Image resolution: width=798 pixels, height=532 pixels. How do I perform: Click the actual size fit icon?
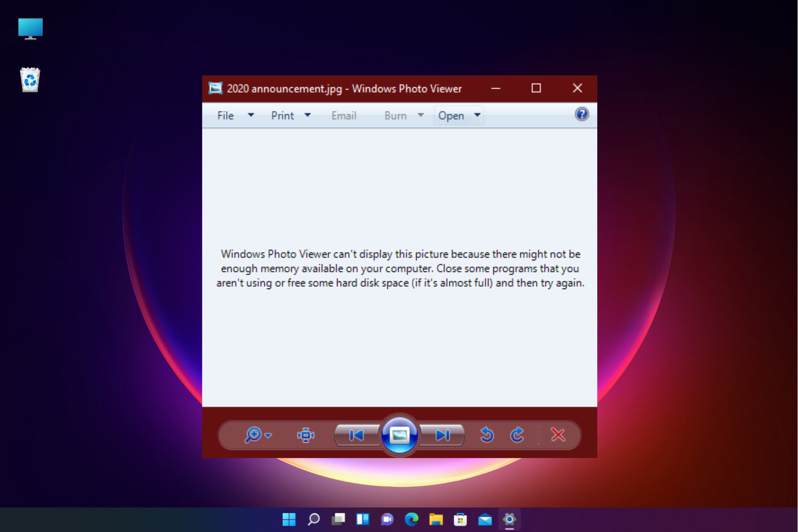click(x=305, y=435)
